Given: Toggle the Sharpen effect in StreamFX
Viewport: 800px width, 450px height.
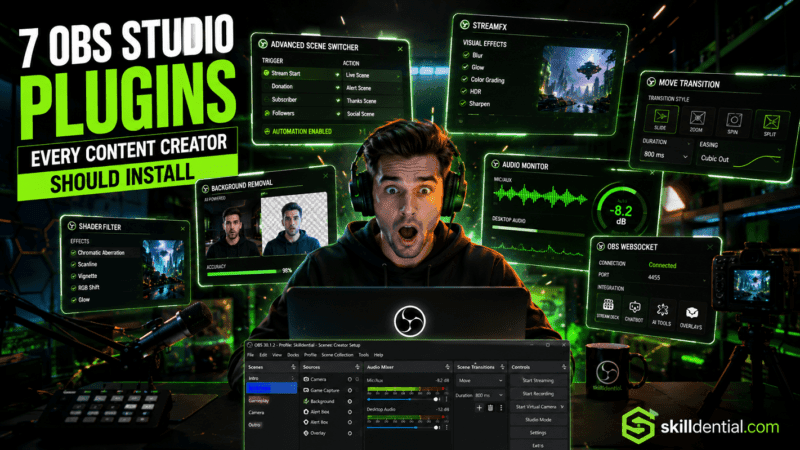Looking at the screenshot, I should (463, 103).
